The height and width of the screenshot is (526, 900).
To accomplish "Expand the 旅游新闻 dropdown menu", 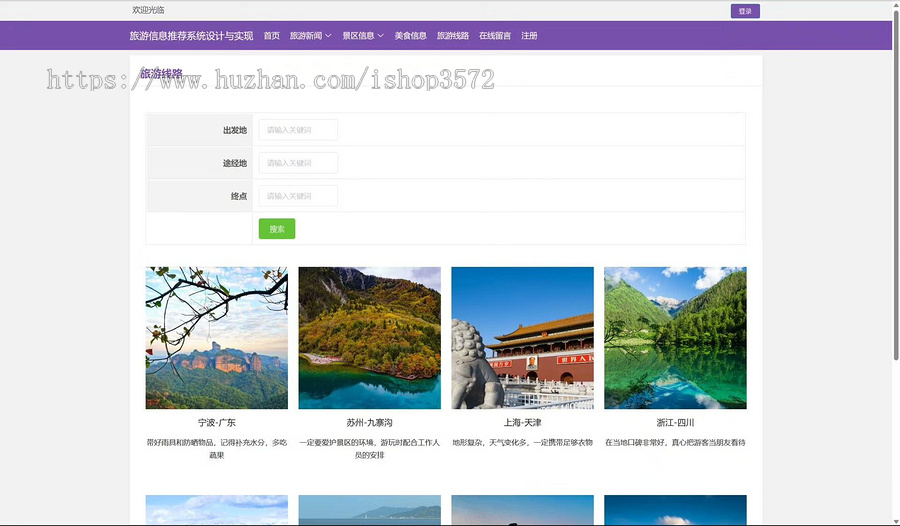I will (311, 36).
